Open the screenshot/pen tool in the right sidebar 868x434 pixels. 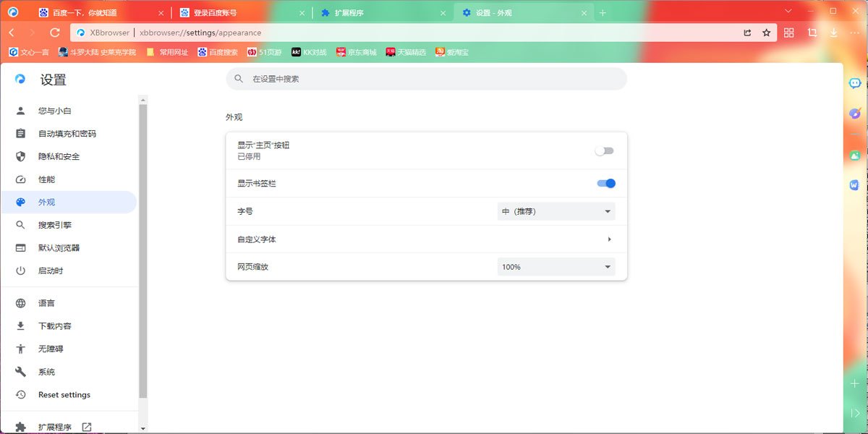[x=854, y=114]
